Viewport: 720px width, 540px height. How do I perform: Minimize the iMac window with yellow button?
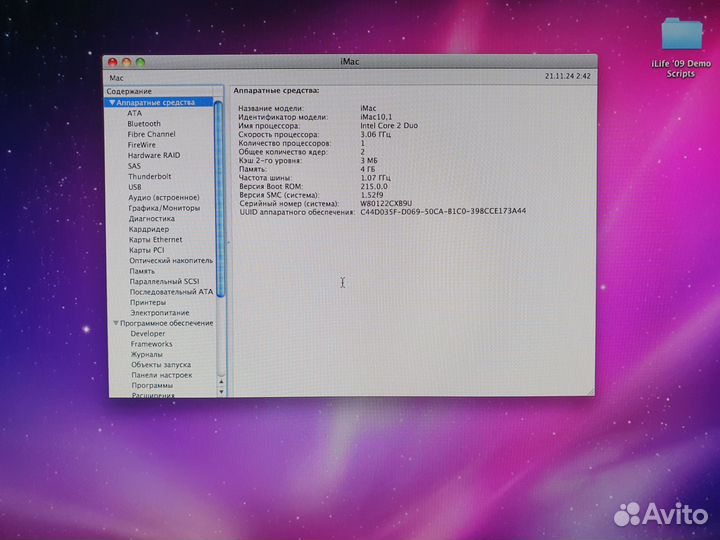(x=127, y=62)
